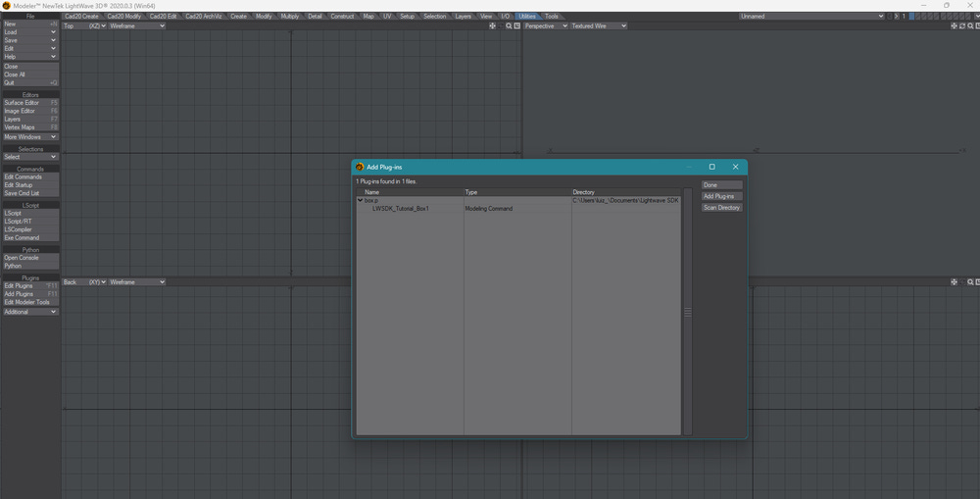The height and width of the screenshot is (499, 980).
Task: Switch to the Tools tab
Action: point(551,17)
